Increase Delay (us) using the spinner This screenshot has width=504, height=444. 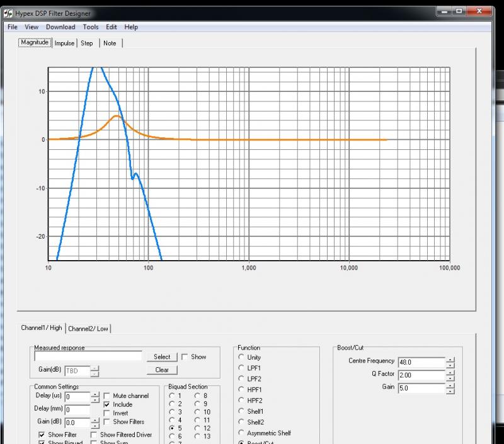[95, 394]
